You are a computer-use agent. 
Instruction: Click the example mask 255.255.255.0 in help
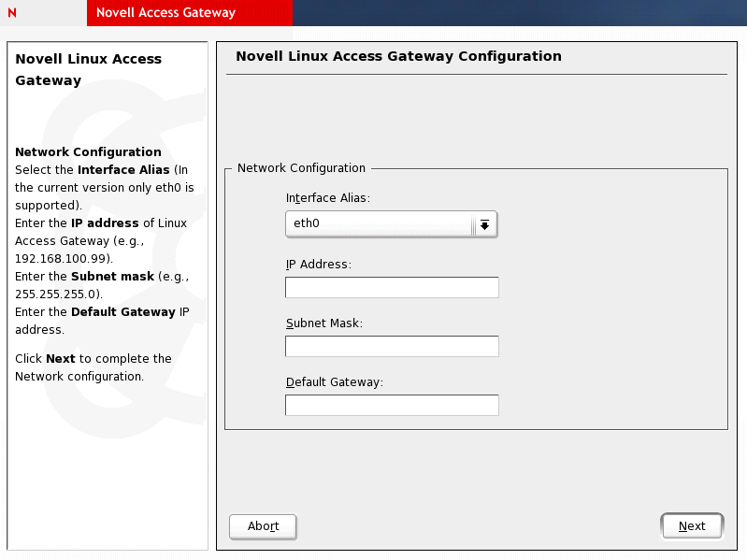(55, 294)
